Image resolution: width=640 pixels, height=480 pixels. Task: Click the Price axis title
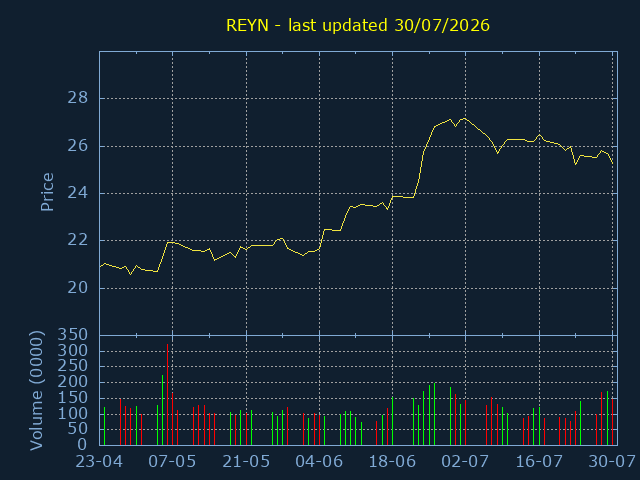(47, 192)
